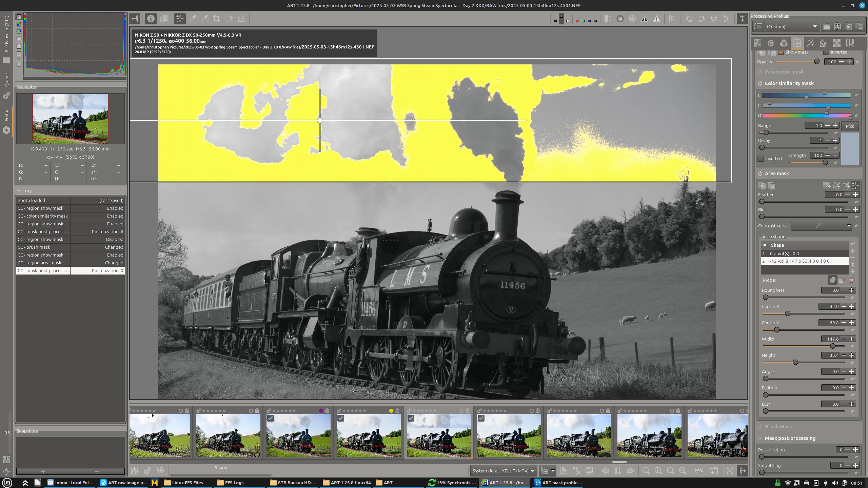
Task: Toggle fullscreen mode icon
Action: click(x=730, y=471)
